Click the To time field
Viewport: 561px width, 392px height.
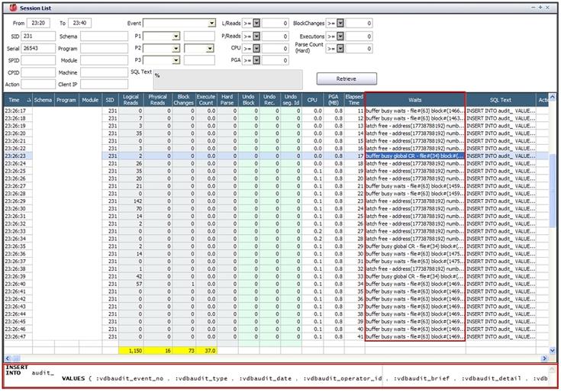(79, 23)
